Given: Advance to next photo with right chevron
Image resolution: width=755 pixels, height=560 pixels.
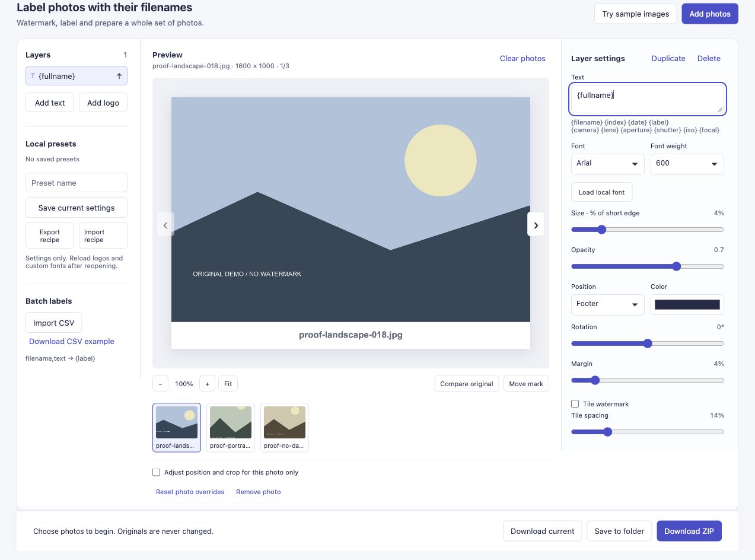Looking at the screenshot, I should pos(536,224).
